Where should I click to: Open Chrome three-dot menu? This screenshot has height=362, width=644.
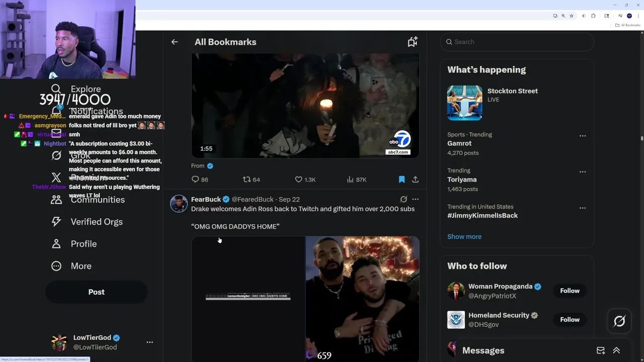tap(638, 16)
